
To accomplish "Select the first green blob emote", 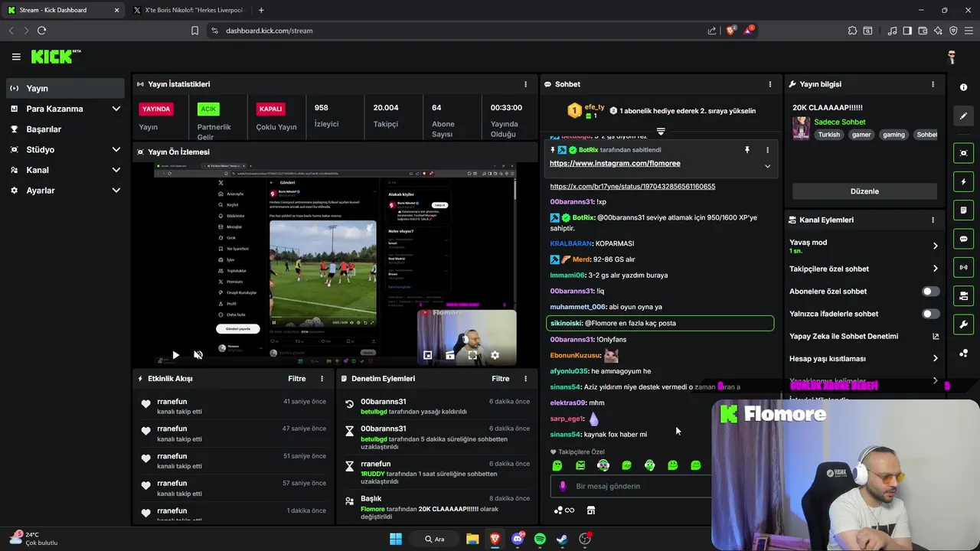I will pyautogui.click(x=557, y=465).
